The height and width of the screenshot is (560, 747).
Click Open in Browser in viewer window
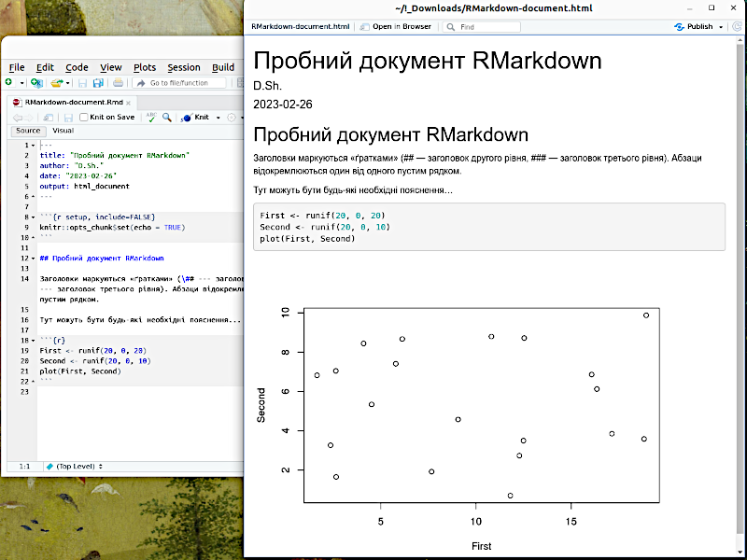point(395,27)
